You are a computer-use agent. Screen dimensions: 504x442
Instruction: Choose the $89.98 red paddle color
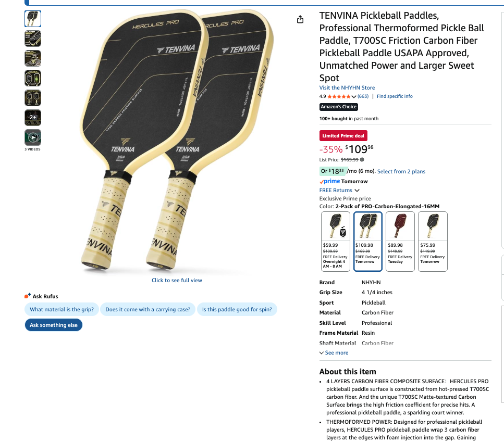pyautogui.click(x=400, y=242)
